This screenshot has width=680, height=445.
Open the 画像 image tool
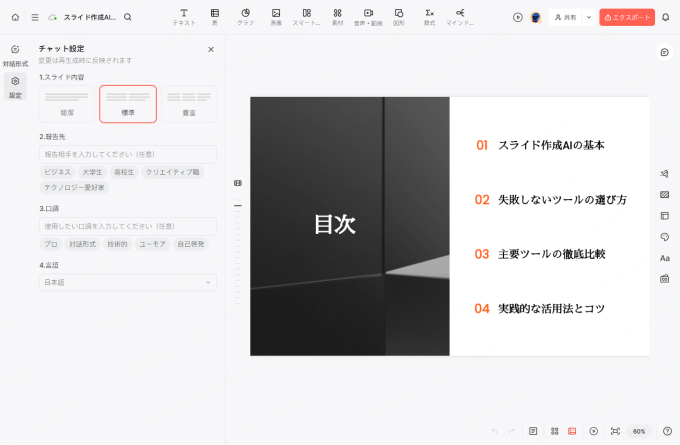pyautogui.click(x=276, y=17)
